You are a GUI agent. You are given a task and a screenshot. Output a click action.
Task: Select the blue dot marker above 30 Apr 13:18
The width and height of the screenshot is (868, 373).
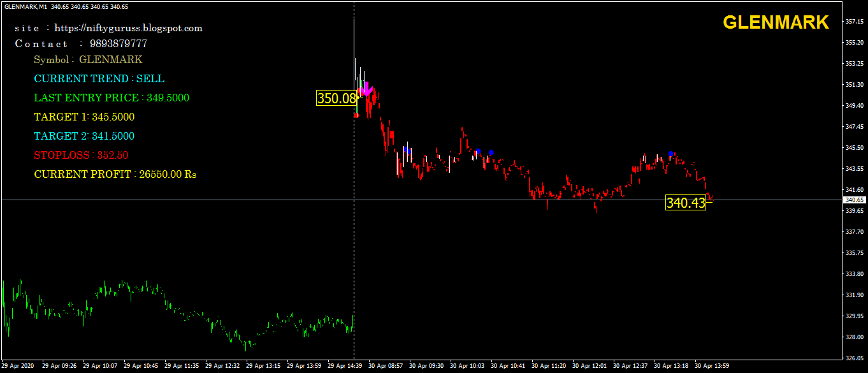(x=671, y=154)
